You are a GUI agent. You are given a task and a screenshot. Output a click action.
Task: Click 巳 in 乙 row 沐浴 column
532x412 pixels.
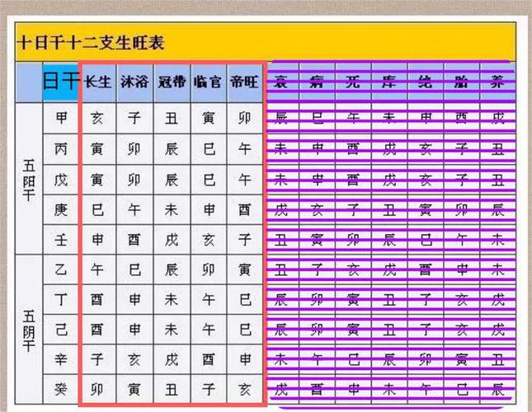coord(134,269)
